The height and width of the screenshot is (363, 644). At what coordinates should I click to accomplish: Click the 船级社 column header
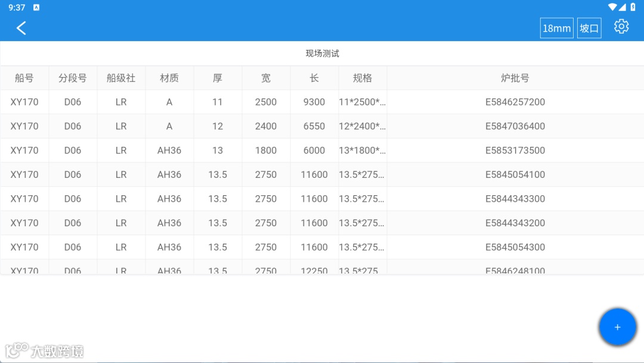pos(120,78)
